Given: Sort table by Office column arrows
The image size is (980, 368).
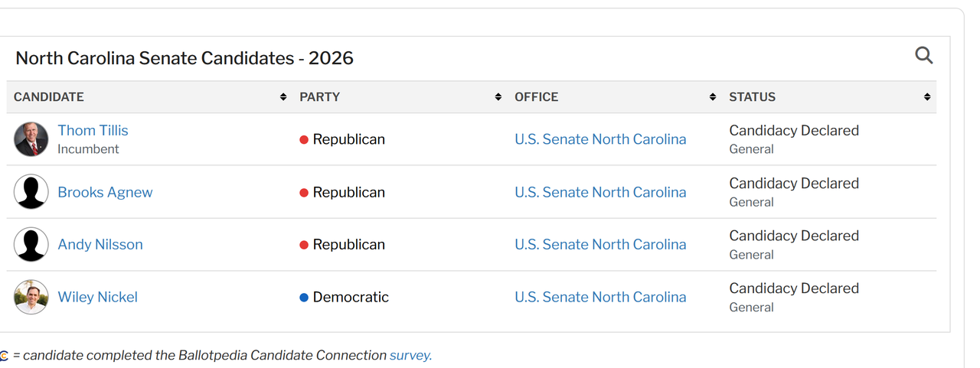Looking at the screenshot, I should pyautogui.click(x=713, y=97).
